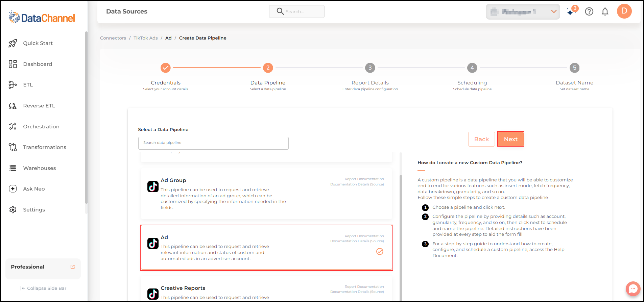The width and height of the screenshot is (644, 302).
Task: Click the Ask Neo icon
Action: (13, 189)
